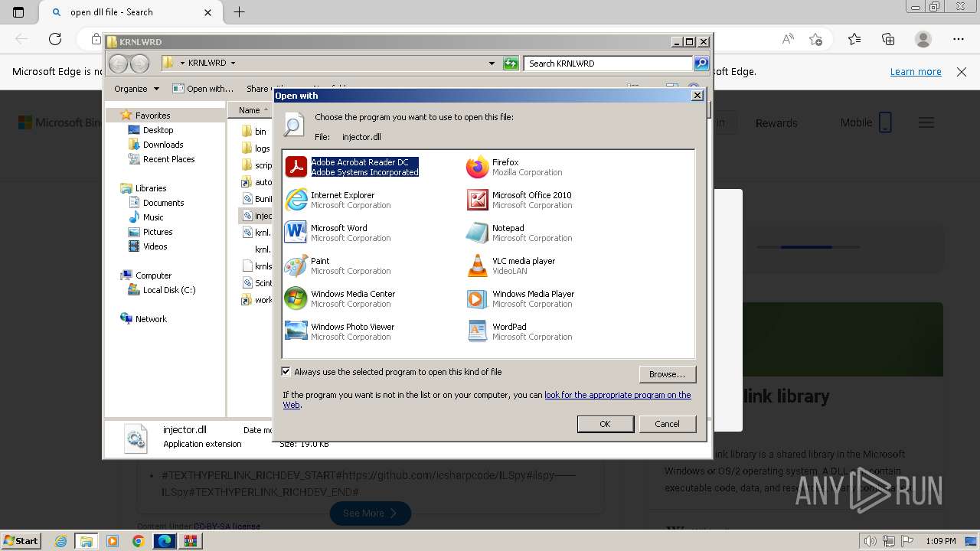Screen dimensions: 980x551
Task: Open Chrome from the taskbar
Action: [x=138, y=541]
